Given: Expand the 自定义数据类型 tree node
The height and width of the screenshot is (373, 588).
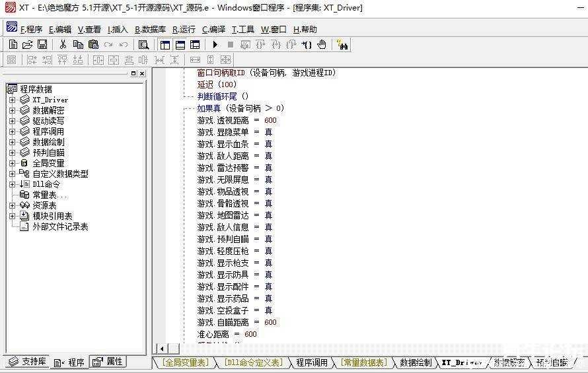Looking at the screenshot, I should coord(13,174).
